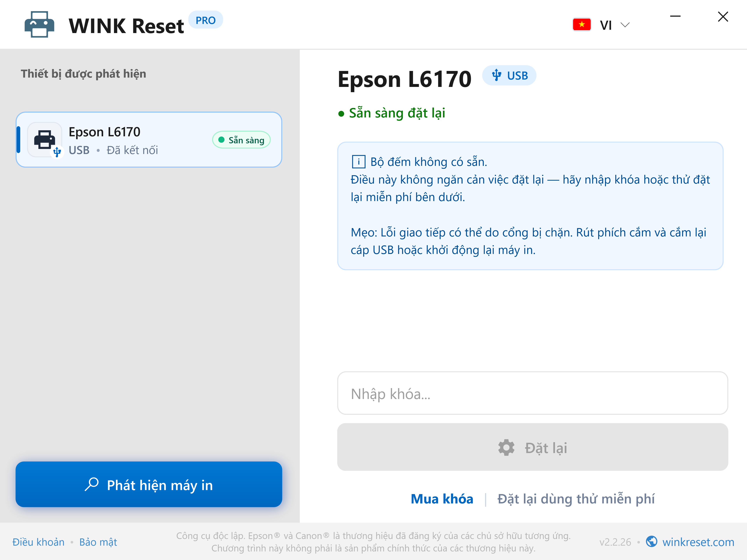
Task: Click the Phát hiện máy in button
Action: (x=149, y=484)
